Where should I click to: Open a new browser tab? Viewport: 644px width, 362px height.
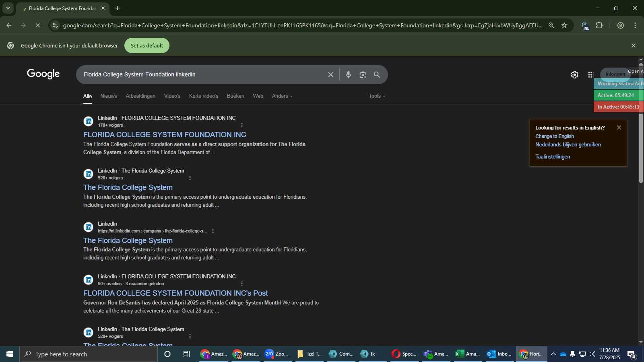pyautogui.click(x=118, y=8)
